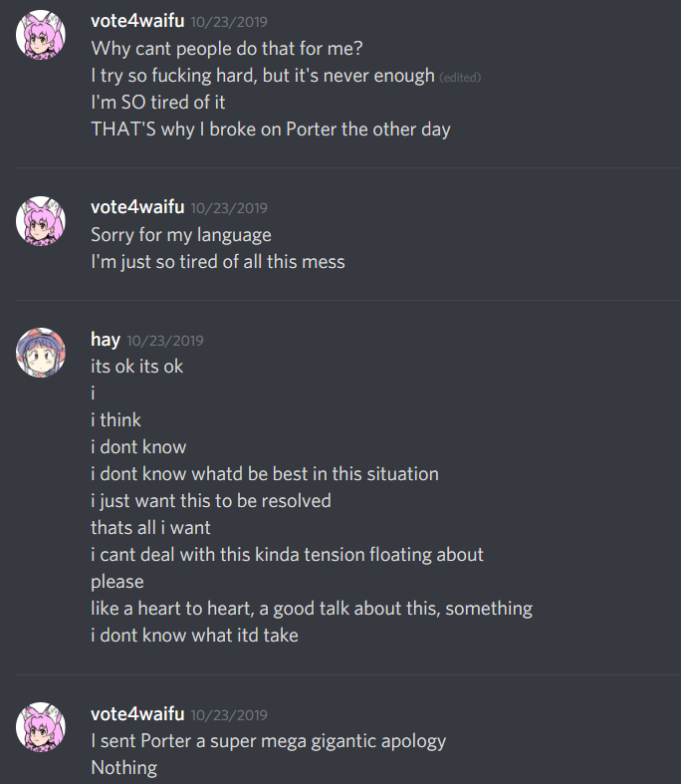Click message "i dont know what itd take"
681x784 pixels.
194,636
